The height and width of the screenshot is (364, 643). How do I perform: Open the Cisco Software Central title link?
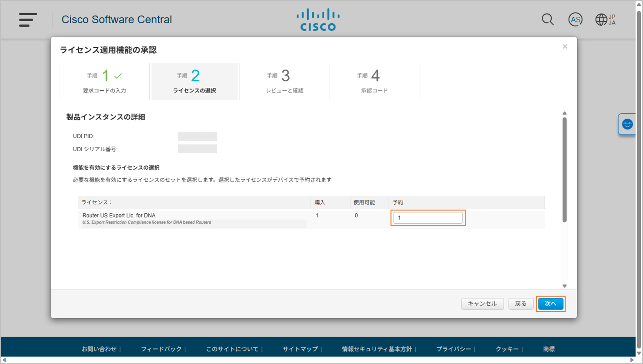tap(117, 20)
